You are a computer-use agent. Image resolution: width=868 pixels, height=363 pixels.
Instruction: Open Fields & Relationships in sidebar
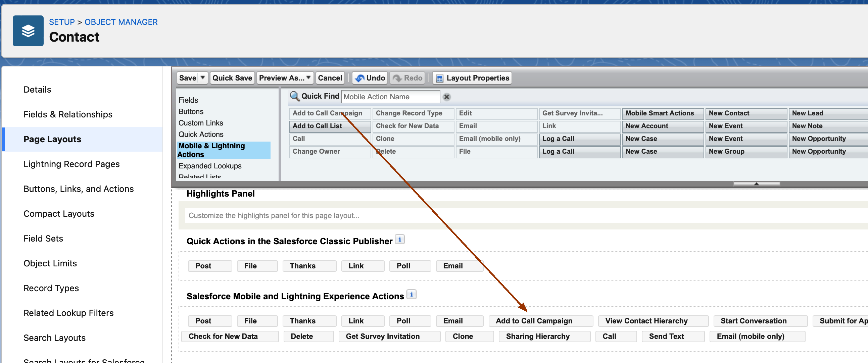tap(68, 114)
